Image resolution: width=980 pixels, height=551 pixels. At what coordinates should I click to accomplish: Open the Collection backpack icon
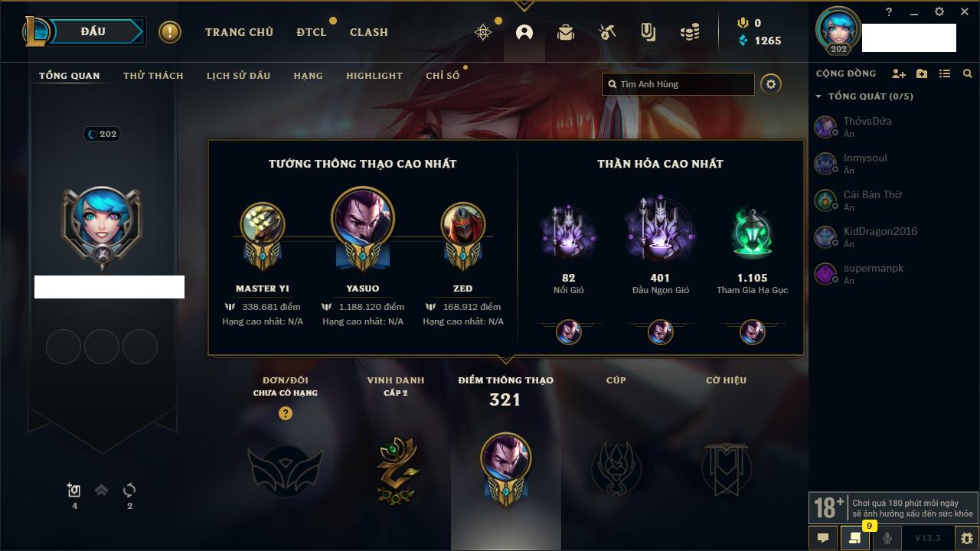pos(566,32)
